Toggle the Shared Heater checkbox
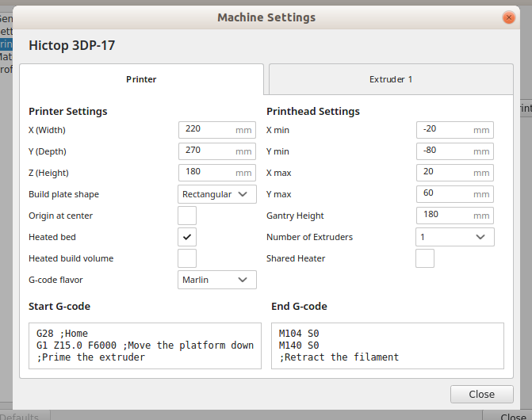Viewport: 532px width, 420px height. point(425,258)
